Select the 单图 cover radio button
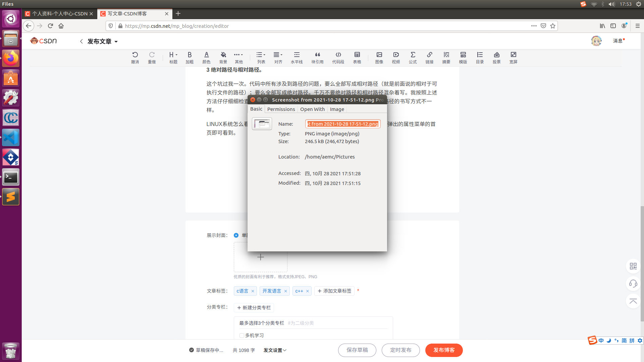Screen dimensions: 644x362 236,235
